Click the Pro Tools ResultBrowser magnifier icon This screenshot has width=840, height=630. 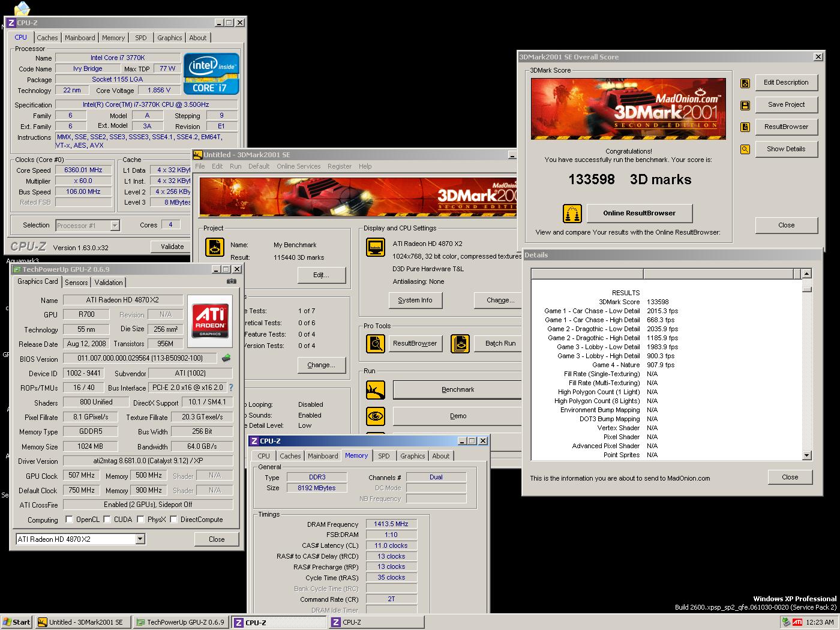376,344
